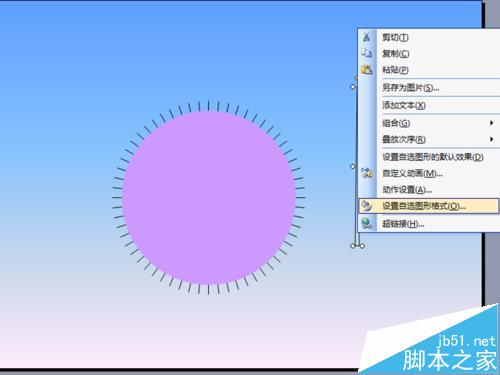Open the 叠放次序(R) submenu
This screenshot has width=500, height=375.
[x=429, y=139]
